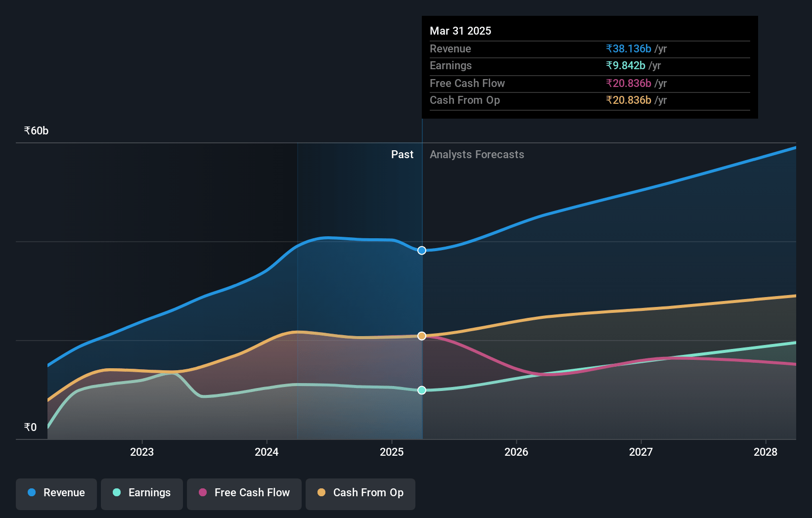The image size is (812, 518).
Task: Click the Earnings row label in tooltip
Action: (x=451, y=65)
